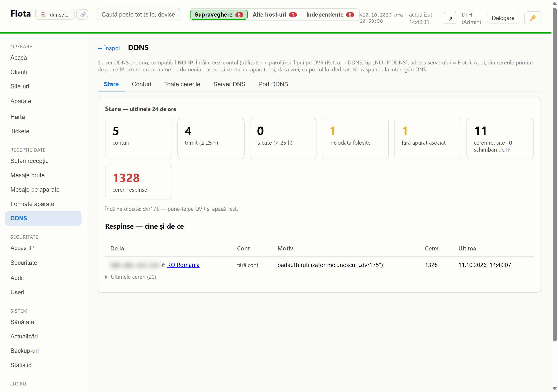Image resolution: width=558 pixels, height=392 pixels.
Task: Open the Server DNS tab
Action: coord(229,84)
